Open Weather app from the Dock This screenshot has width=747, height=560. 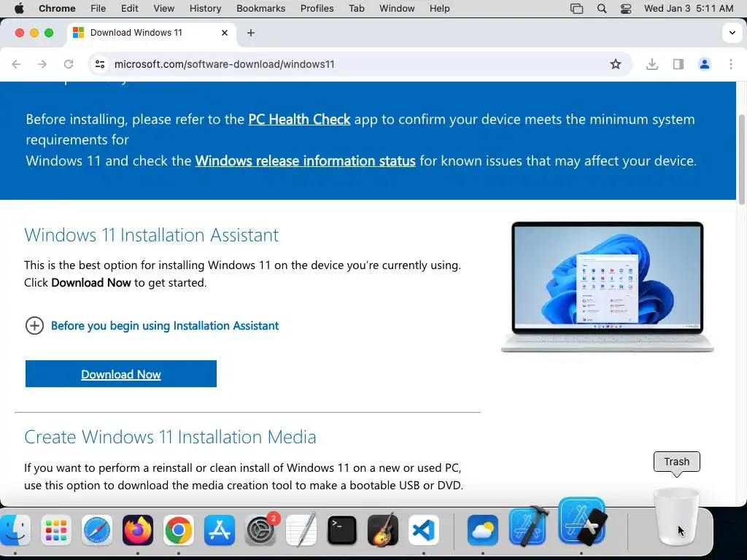click(483, 530)
